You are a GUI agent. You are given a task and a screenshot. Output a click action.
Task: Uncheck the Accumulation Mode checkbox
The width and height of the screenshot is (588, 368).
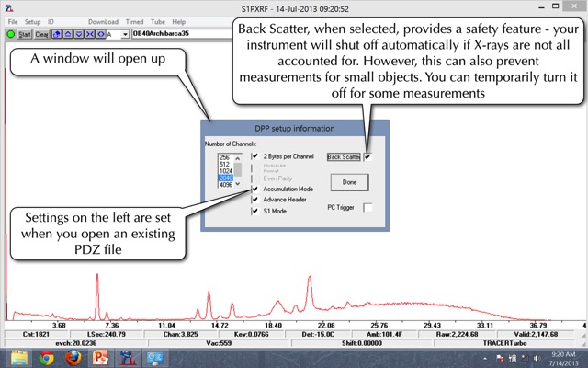tap(255, 189)
